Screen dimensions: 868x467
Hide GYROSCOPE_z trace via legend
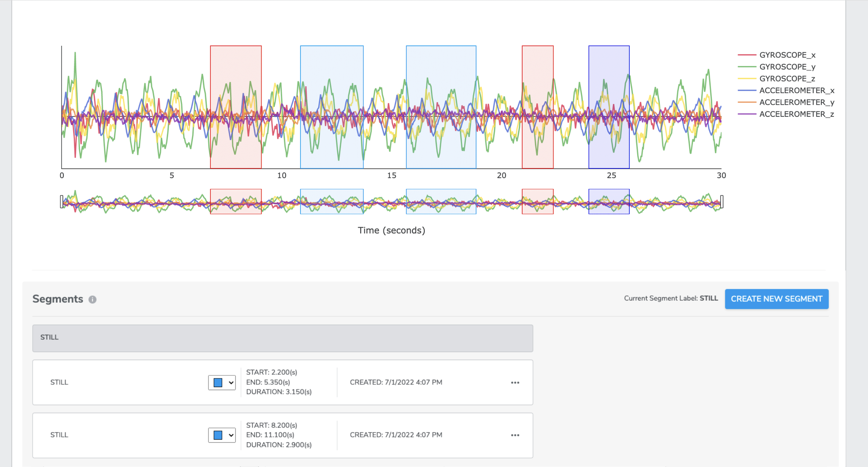click(787, 79)
